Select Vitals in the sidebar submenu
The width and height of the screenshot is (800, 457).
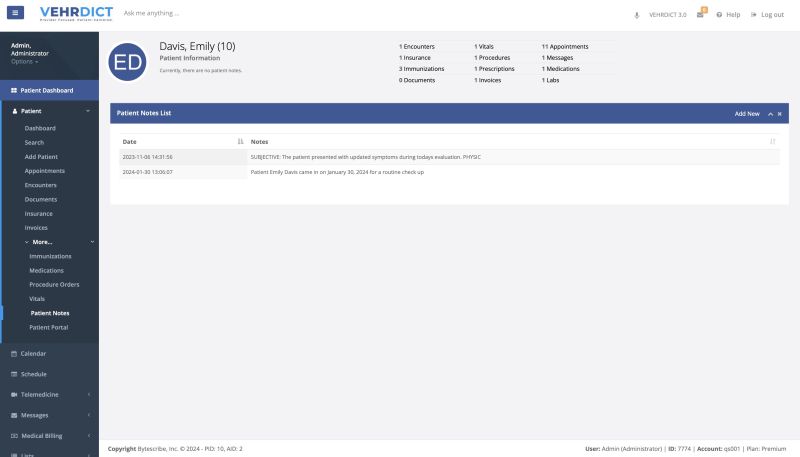click(37, 299)
